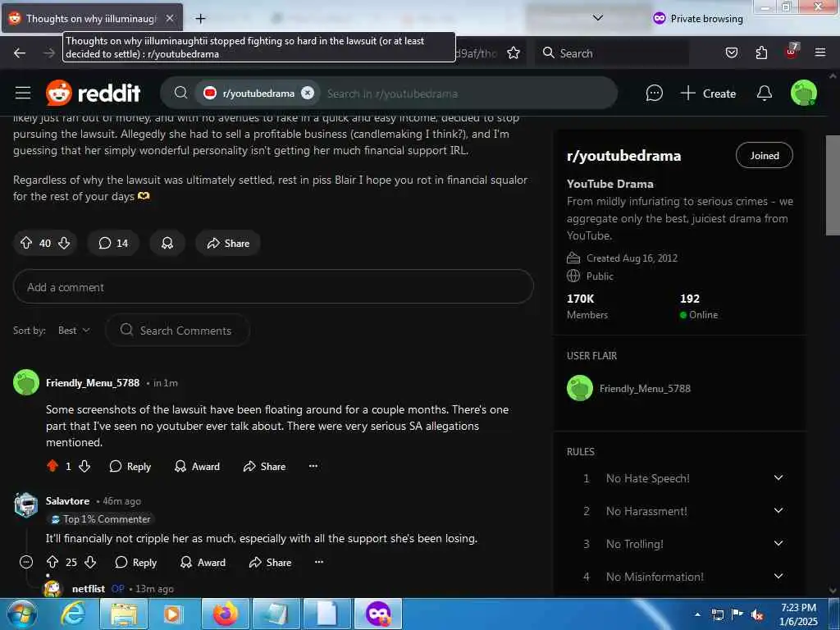The image size is (840, 630).
Task: Open r/youtubedrama sidebar title link
Action: pyautogui.click(x=623, y=156)
